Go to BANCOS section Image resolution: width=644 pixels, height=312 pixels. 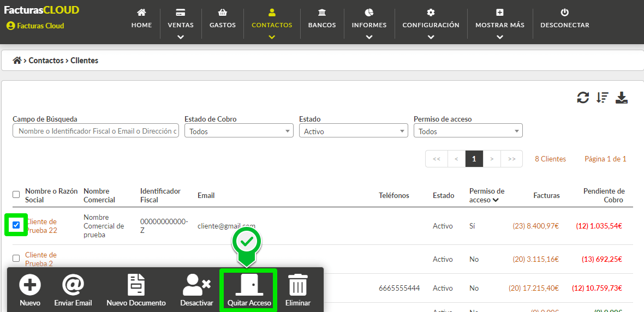click(322, 19)
